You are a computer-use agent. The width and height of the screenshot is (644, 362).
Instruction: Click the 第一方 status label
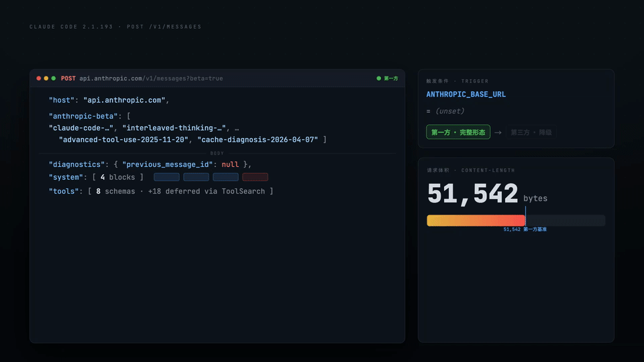pyautogui.click(x=391, y=78)
